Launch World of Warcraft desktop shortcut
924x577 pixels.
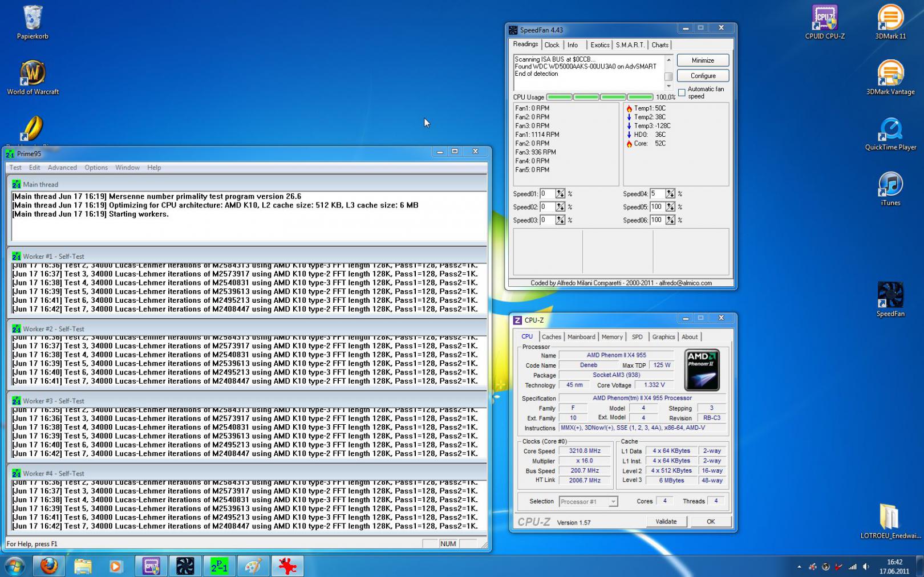[33, 78]
